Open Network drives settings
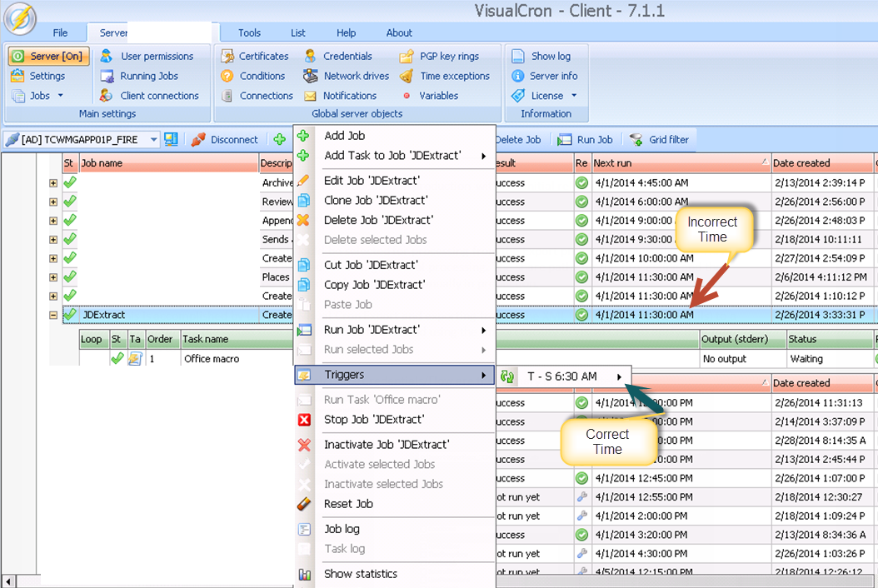The height and width of the screenshot is (588, 878). [347, 76]
